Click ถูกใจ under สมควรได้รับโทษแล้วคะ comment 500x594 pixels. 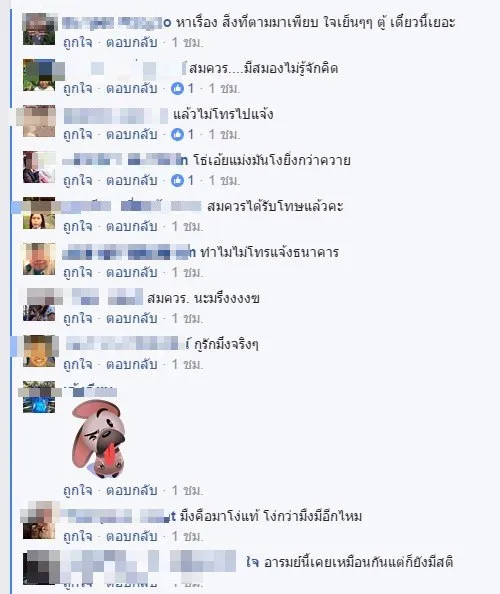point(78,226)
